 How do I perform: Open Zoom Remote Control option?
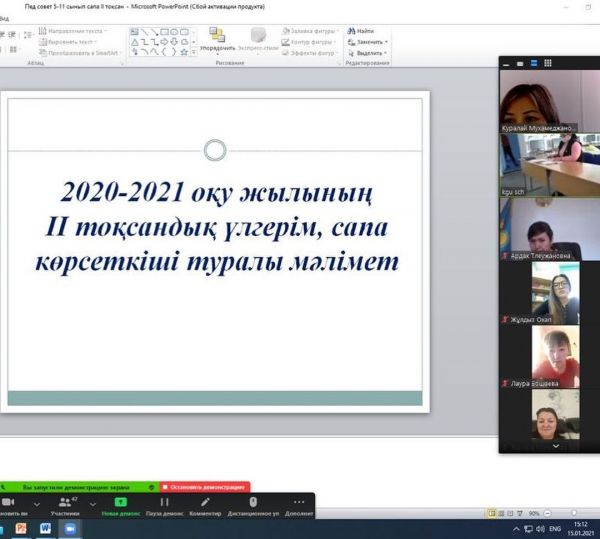(x=253, y=505)
